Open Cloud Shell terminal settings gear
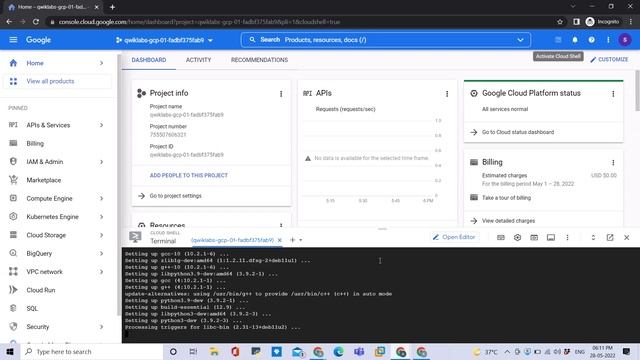 pos(517,237)
